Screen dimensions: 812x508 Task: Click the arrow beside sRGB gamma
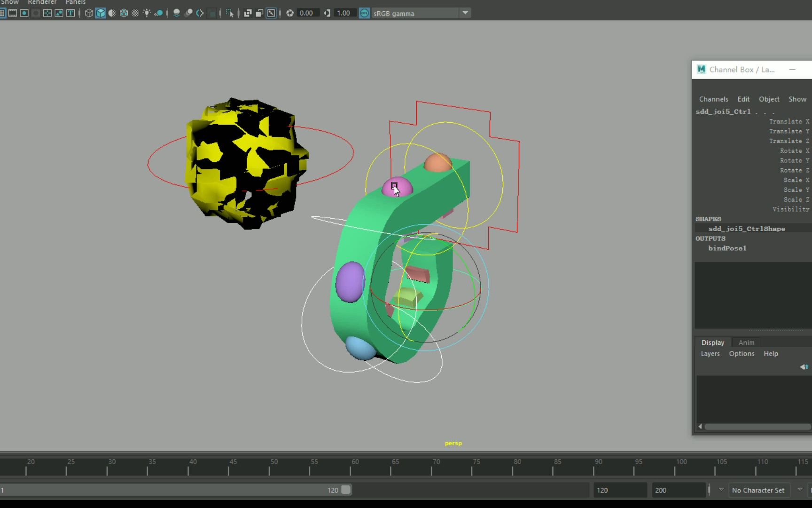[465, 13]
